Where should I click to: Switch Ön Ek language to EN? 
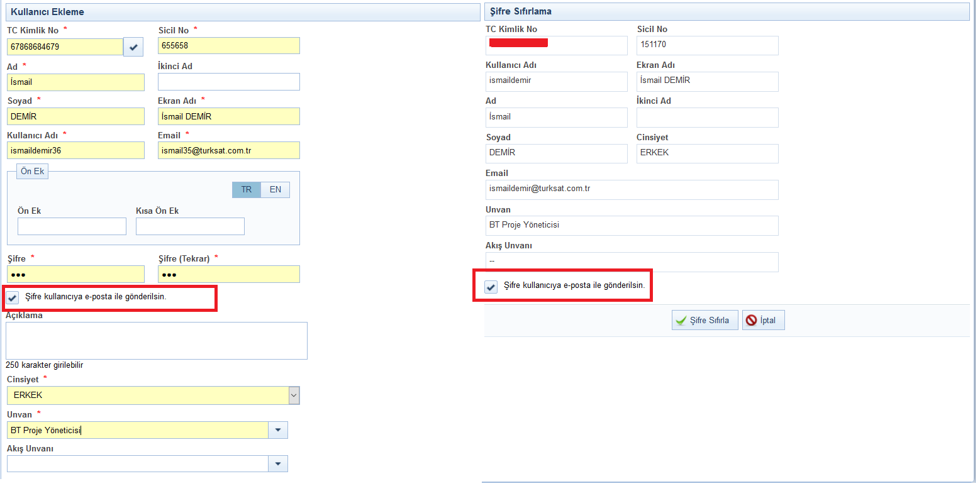276,190
